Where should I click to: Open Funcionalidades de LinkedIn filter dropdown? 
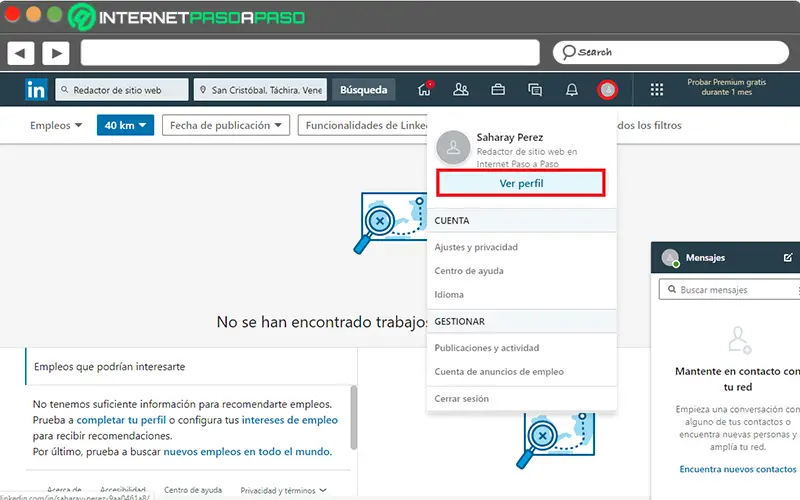pos(363,125)
